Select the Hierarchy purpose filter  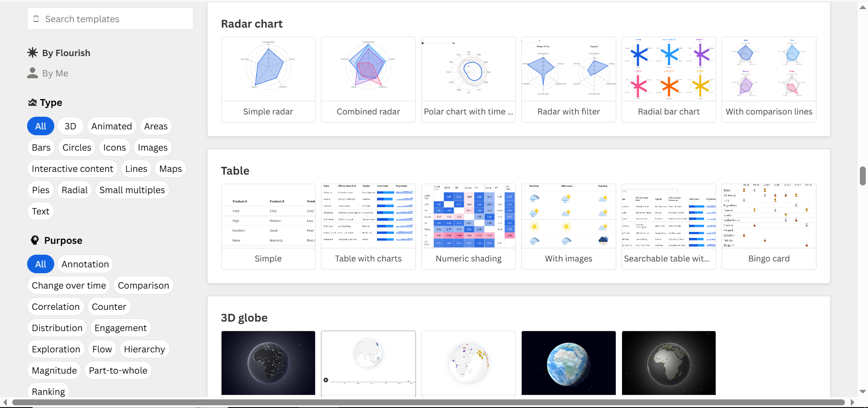(x=145, y=349)
